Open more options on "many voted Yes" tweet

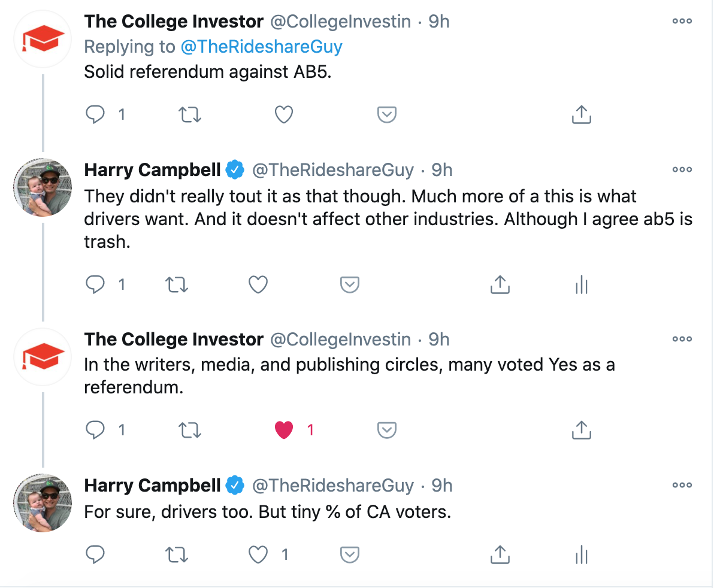(x=682, y=339)
